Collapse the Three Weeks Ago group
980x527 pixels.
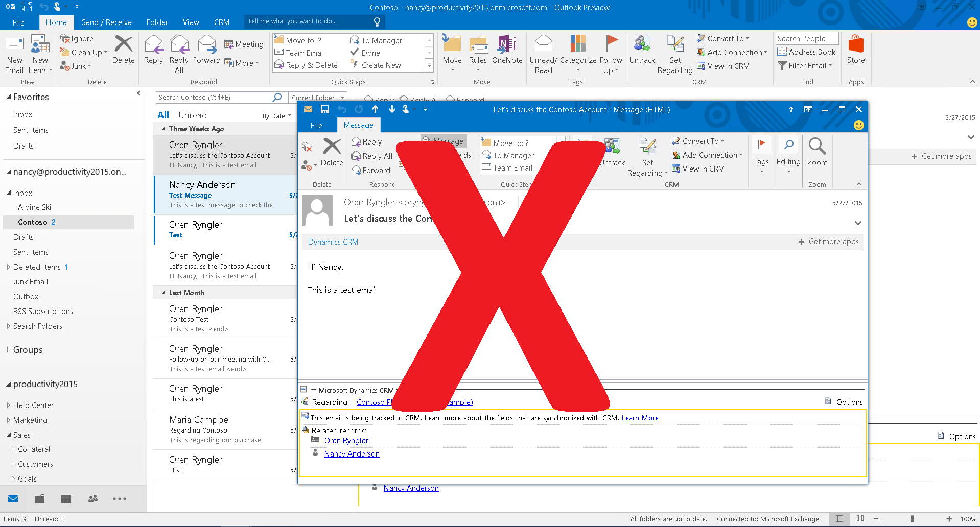164,129
